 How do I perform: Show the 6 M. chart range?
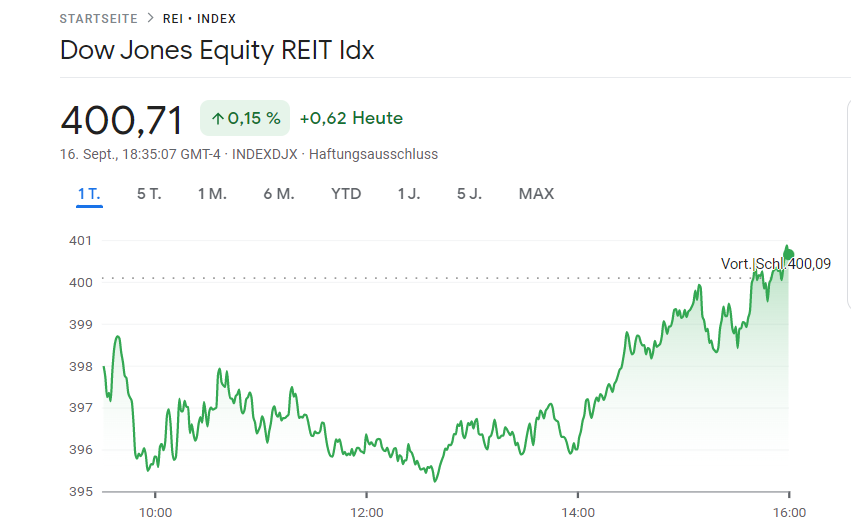tap(279, 194)
